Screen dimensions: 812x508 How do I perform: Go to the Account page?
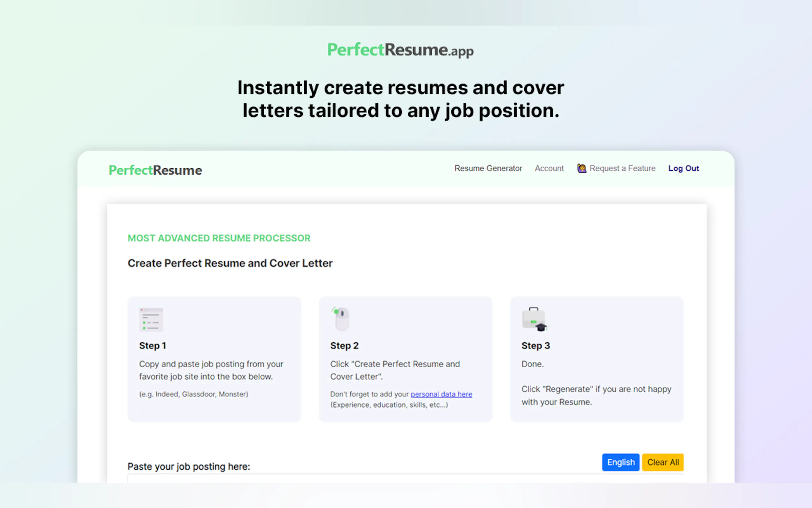[549, 168]
